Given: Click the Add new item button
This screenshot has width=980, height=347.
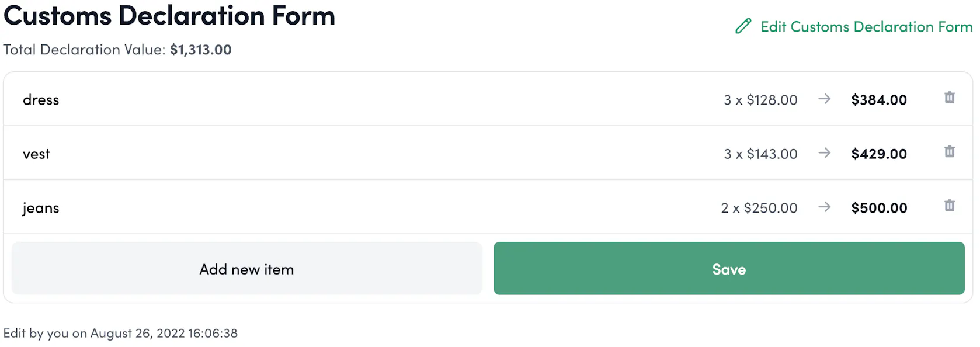Looking at the screenshot, I should [x=247, y=269].
